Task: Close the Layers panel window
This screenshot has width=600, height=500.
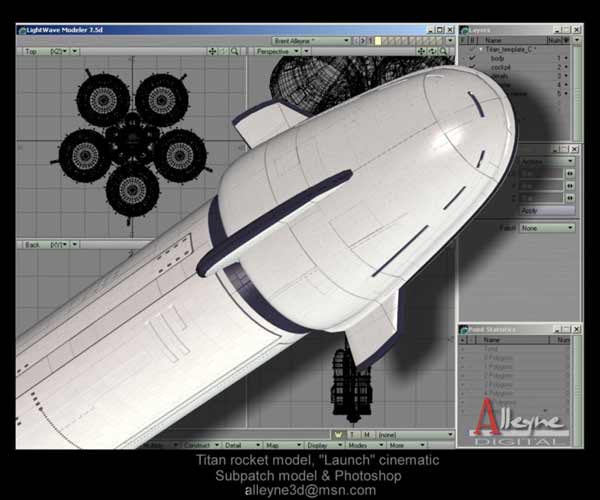Action: click(577, 30)
